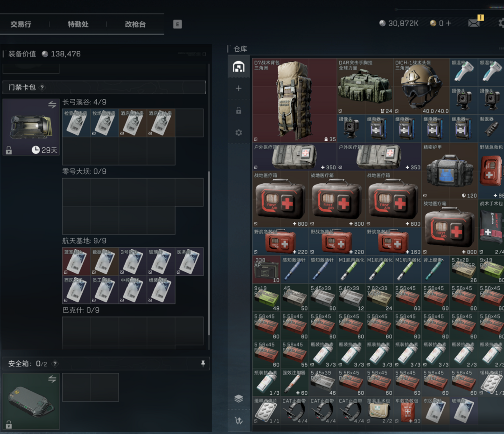
Task: Select the 5.45x39 box with 12 rounds
Action: pyautogui.click(x=350, y=297)
